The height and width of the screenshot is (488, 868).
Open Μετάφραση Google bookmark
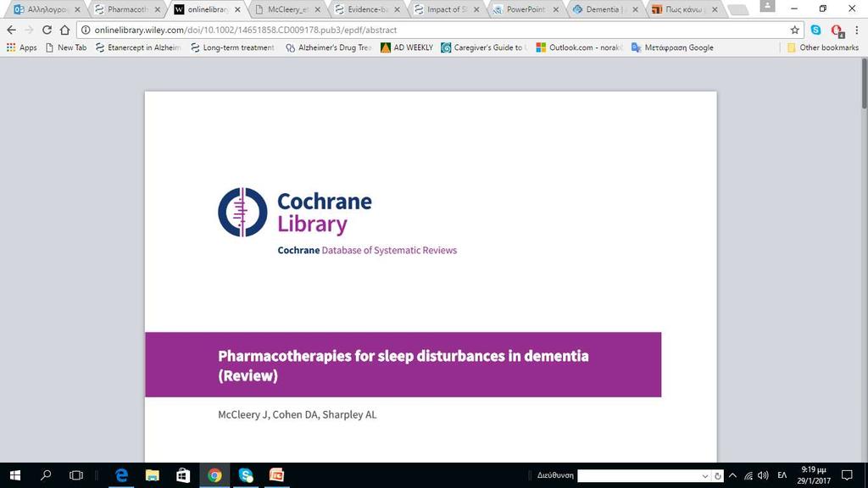pyautogui.click(x=672, y=47)
